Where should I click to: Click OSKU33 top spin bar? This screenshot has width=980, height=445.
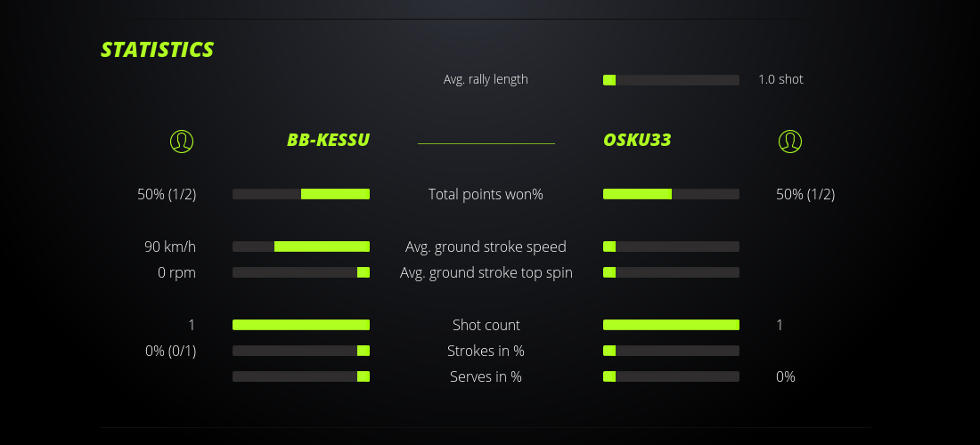pos(671,272)
